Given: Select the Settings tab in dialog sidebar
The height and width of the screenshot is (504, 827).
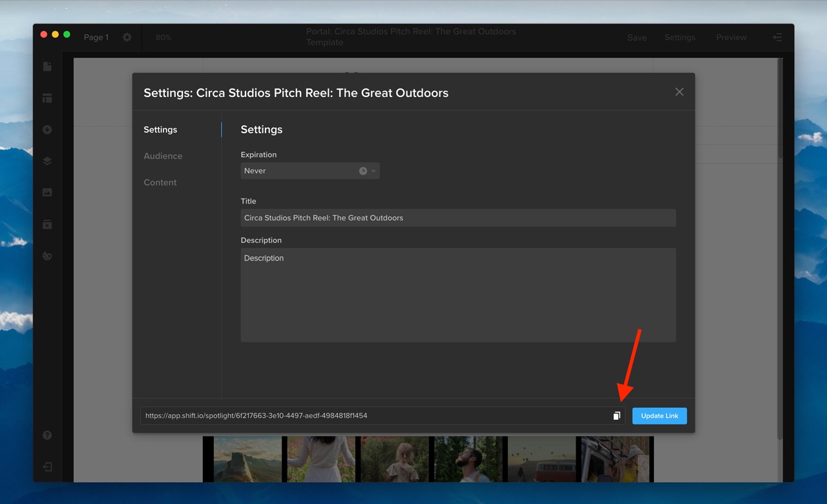Looking at the screenshot, I should [x=160, y=129].
